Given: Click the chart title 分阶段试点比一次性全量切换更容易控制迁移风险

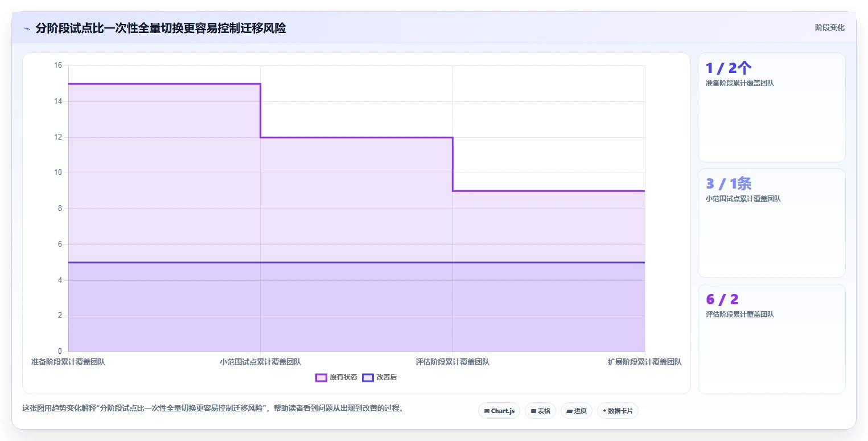Looking at the screenshot, I should (161, 28).
